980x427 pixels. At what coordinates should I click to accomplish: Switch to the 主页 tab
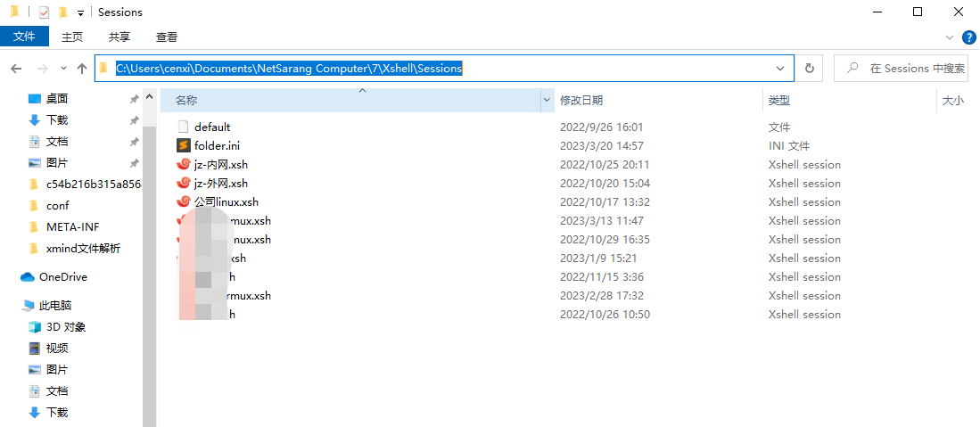[x=72, y=37]
